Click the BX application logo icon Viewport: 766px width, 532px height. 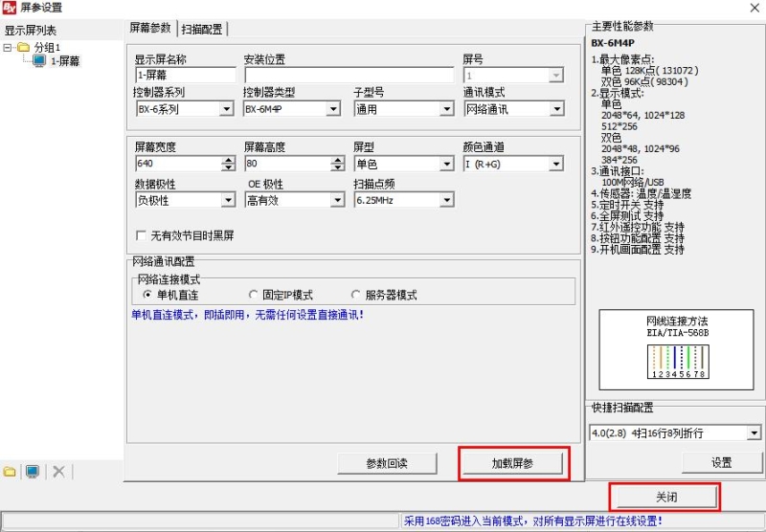(10, 8)
